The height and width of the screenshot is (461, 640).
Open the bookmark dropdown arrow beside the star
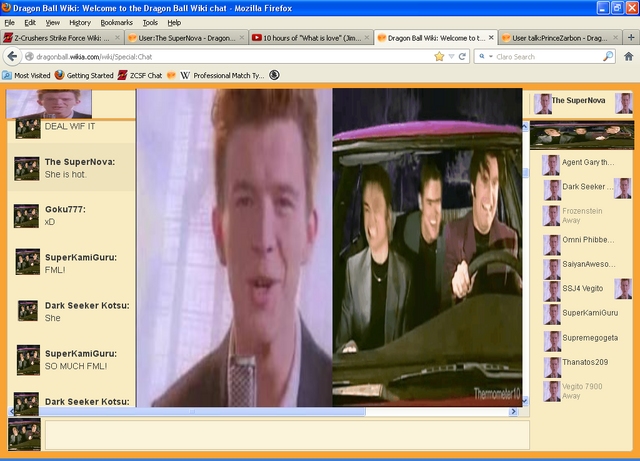451,56
